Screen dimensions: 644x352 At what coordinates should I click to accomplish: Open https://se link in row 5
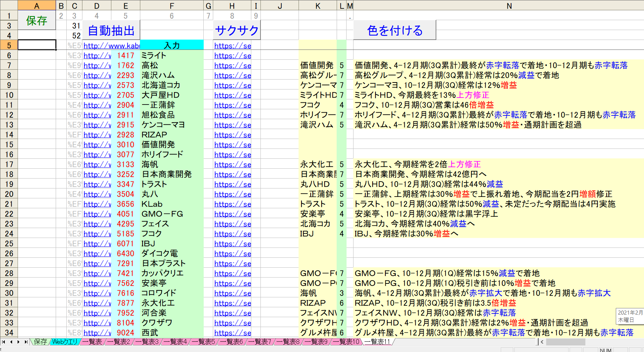233,45
